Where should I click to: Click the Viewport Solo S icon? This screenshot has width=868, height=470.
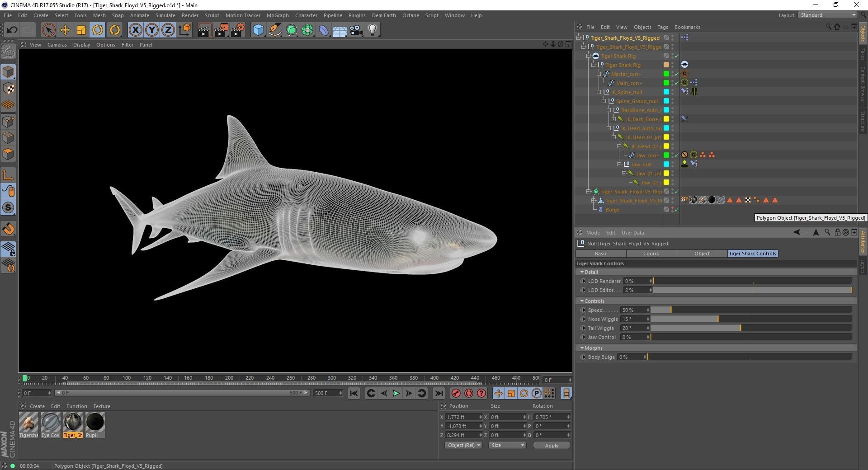tap(8, 208)
